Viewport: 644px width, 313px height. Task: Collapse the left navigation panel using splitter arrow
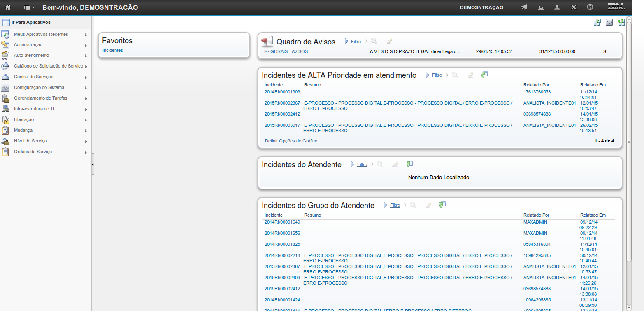(93, 164)
